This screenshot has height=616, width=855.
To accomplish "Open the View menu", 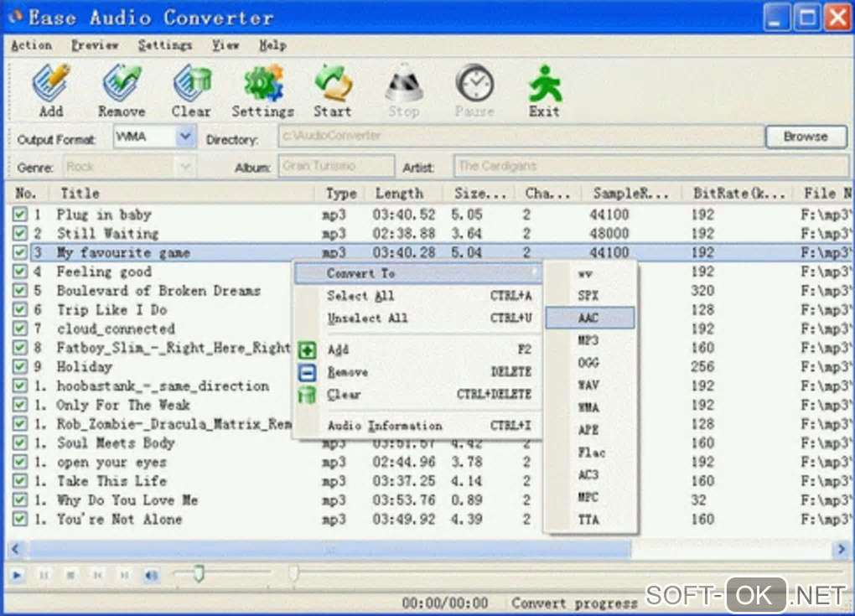I will pyautogui.click(x=225, y=45).
